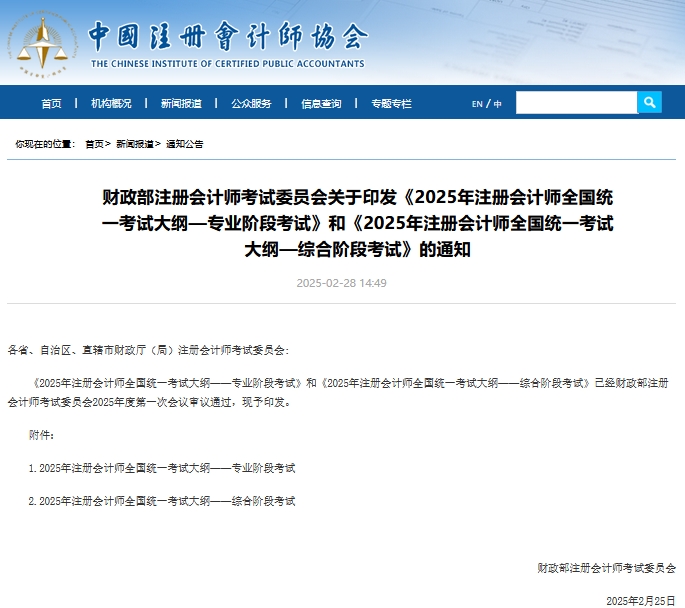685x608 pixels.
Task: Click the 中国注册会计师协会 title text in the header
Action: point(228,36)
